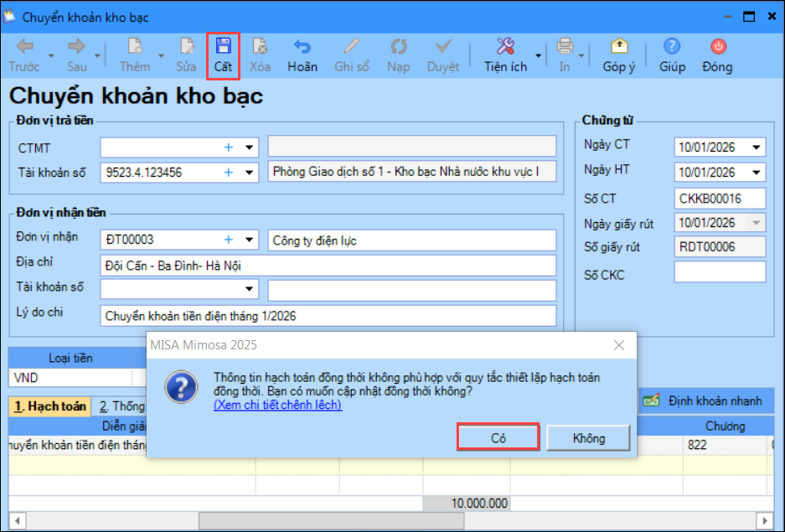The height and width of the screenshot is (532, 785).
Task: Click the Cất save icon in toolbar
Action: 223,47
